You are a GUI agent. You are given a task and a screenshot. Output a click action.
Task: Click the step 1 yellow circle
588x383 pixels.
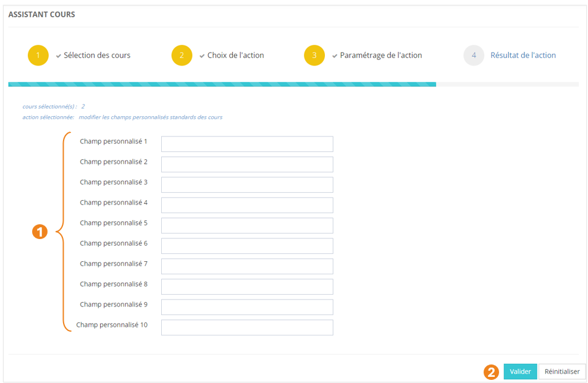tap(38, 56)
